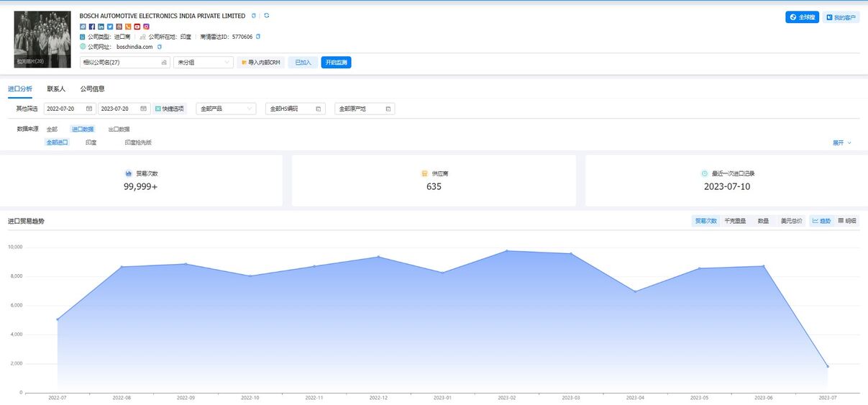Copy the company name with its copy icon
The height and width of the screenshot is (405, 868).
pos(253,15)
